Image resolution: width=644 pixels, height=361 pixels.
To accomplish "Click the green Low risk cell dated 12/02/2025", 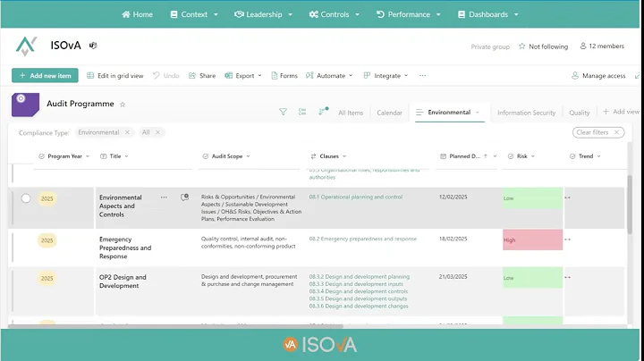I will (533, 198).
